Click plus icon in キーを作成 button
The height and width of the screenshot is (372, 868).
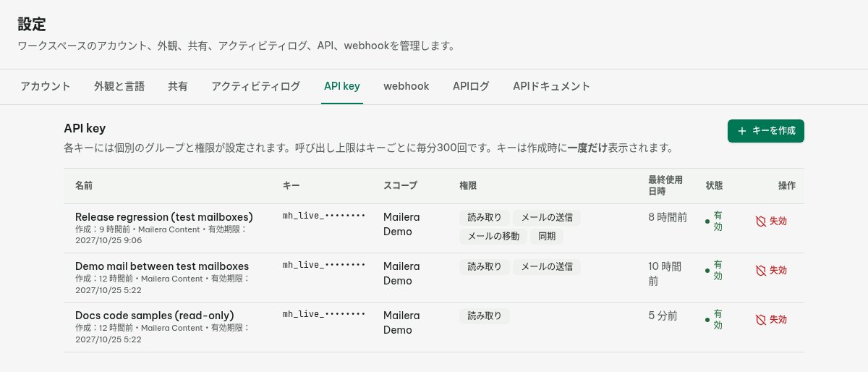click(742, 131)
